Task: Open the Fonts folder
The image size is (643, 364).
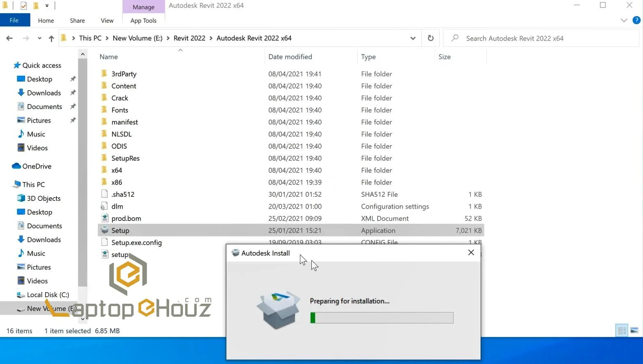Action: [119, 110]
